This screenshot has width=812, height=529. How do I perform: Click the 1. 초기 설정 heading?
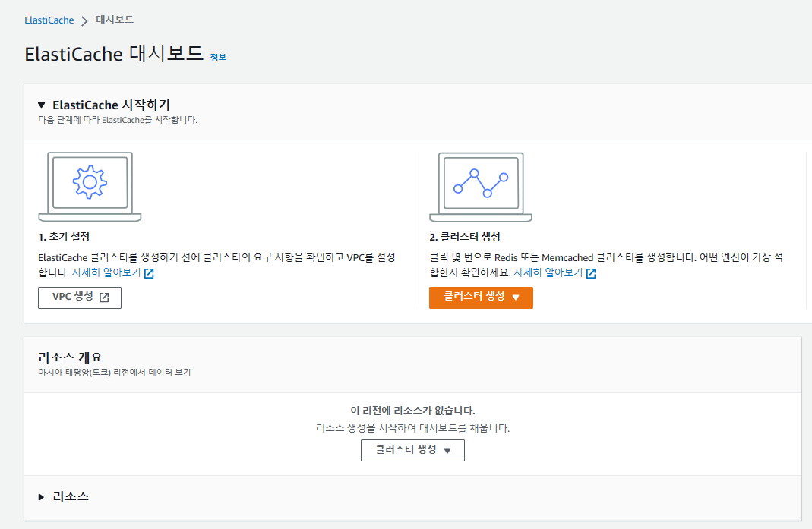64,237
